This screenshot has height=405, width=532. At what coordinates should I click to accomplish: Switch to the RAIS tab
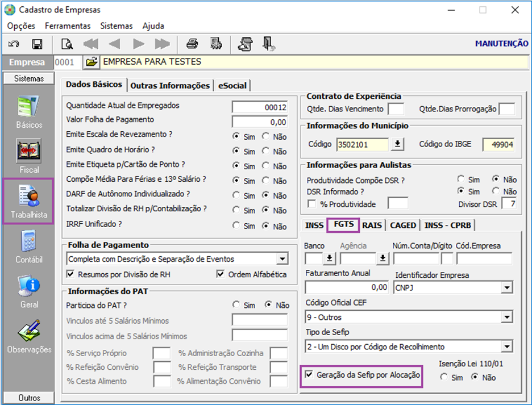pyautogui.click(x=372, y=226)
